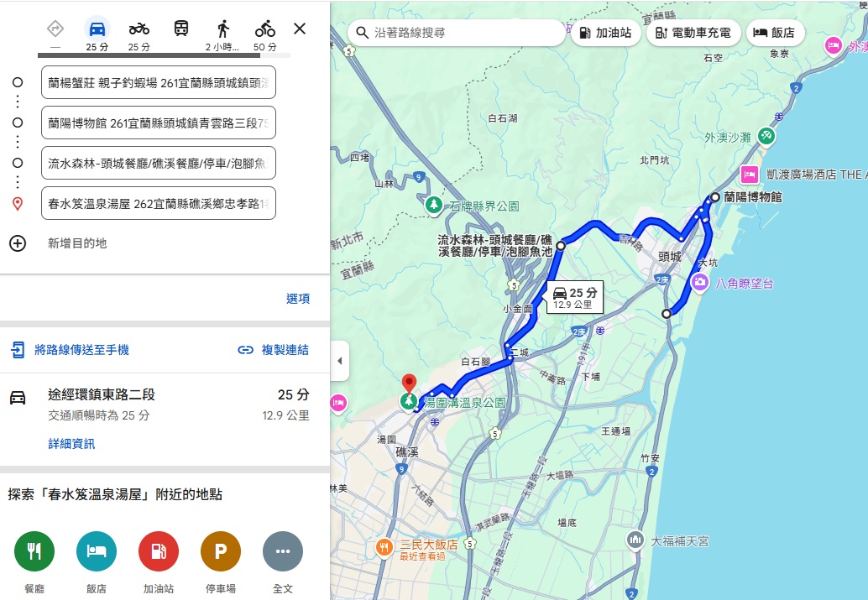Explore nearby 停車場 parking icon
Screen dimensions: 868x600
220,551
